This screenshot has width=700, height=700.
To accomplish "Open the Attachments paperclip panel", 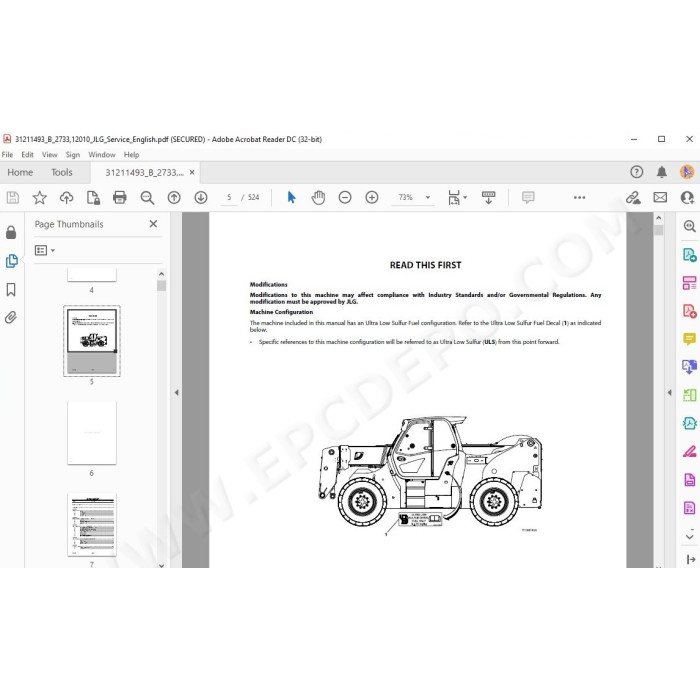I will [x=11, y=317].
